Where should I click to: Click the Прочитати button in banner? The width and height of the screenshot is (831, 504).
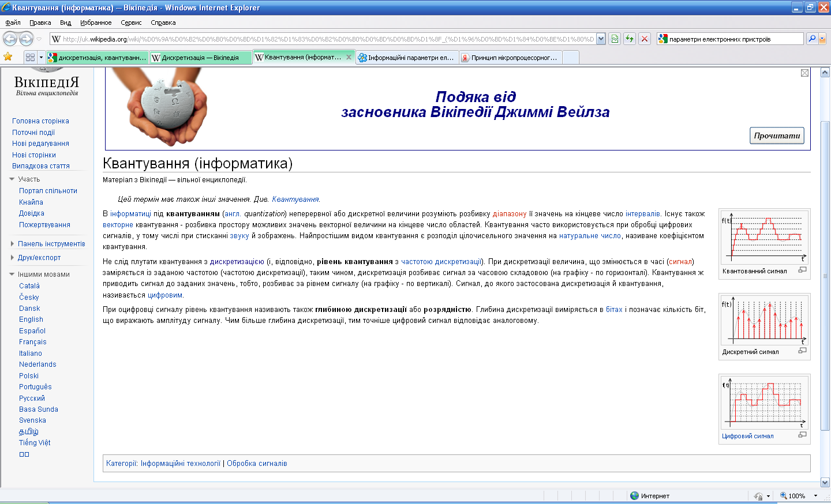tap(777, 136)
